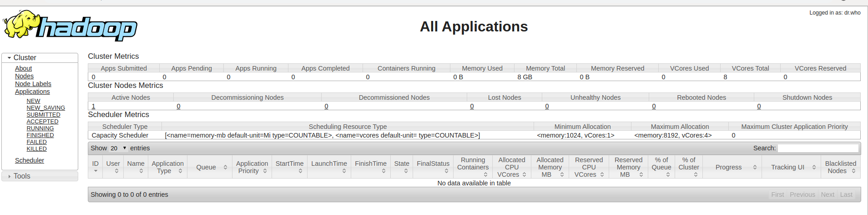
Task: Open the Lost Nodes count link
Action: pyautogui.click(x=472, y=106)
